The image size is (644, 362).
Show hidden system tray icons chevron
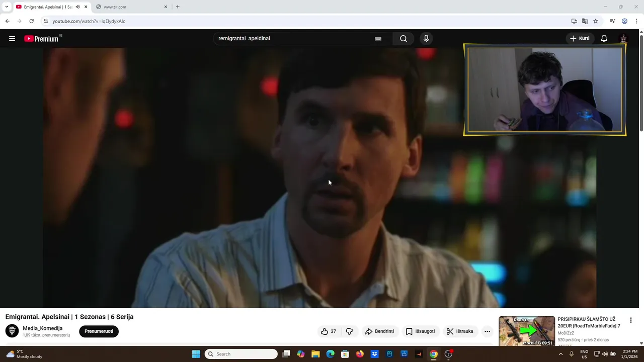[x=560, y=354]
